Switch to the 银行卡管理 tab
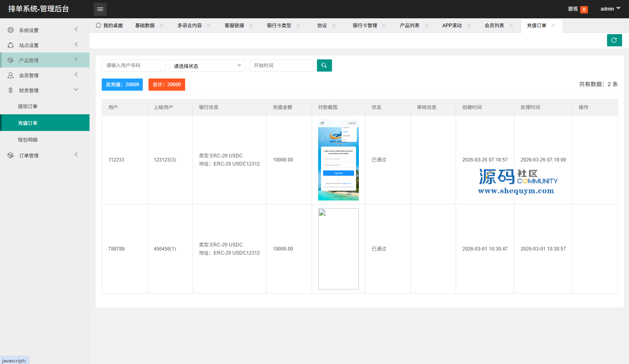 [x=365, y=25]
